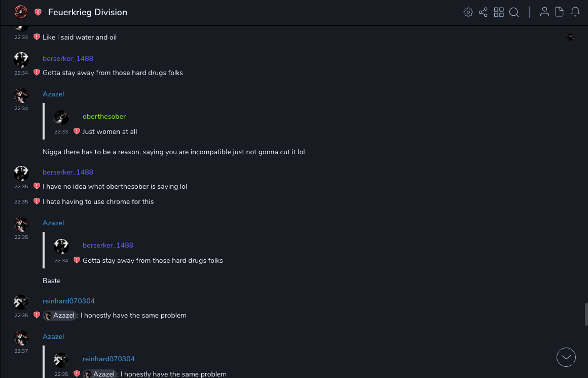Screen dimensions: 588x378
Task: Click the oberthesober username in the quoted reply
Action: click(x=104, y=116)
